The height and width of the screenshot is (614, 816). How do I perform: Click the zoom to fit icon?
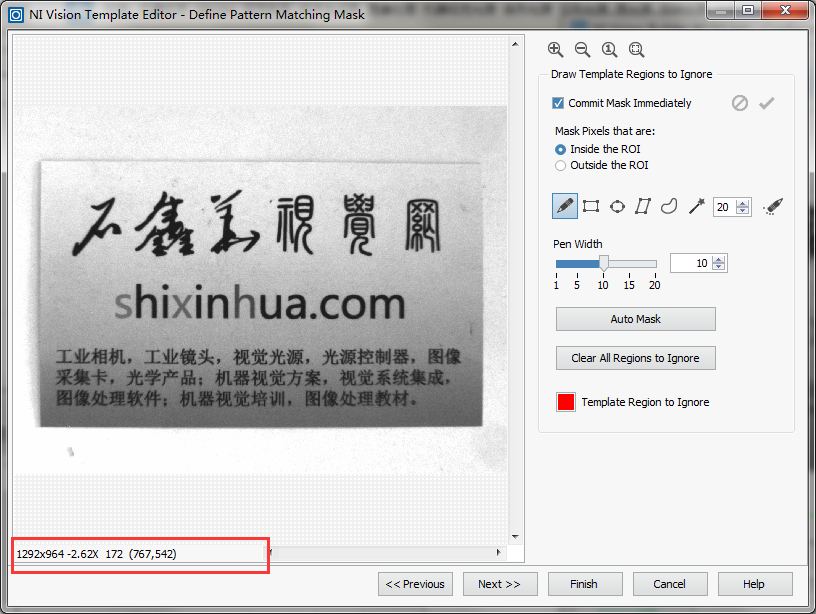pos(636,50)
